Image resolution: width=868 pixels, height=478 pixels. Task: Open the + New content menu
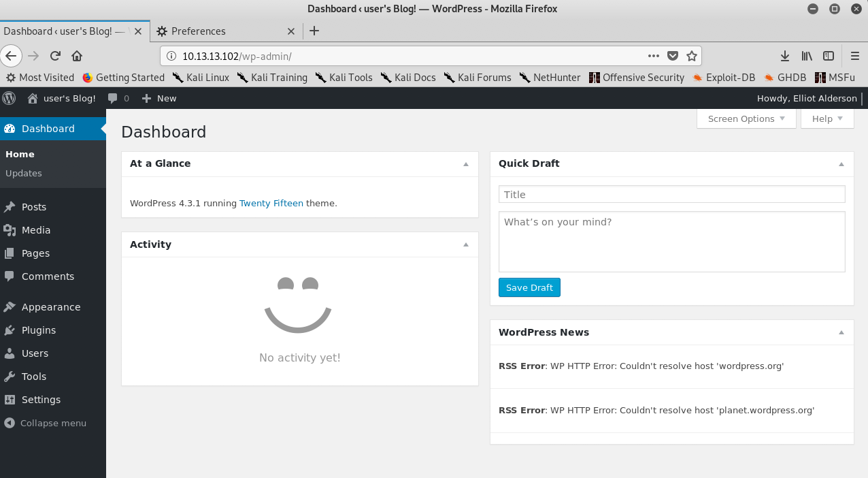(x=159, y=98)
